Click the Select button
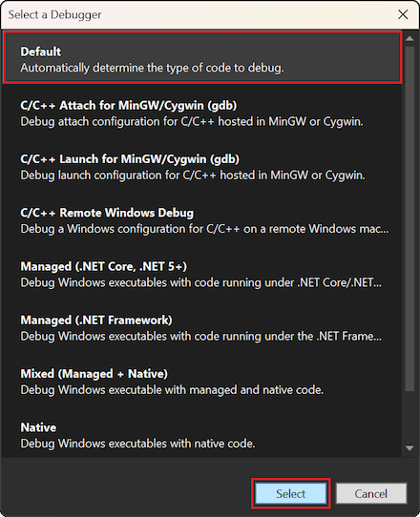420x517 pixels. point(291,493)
